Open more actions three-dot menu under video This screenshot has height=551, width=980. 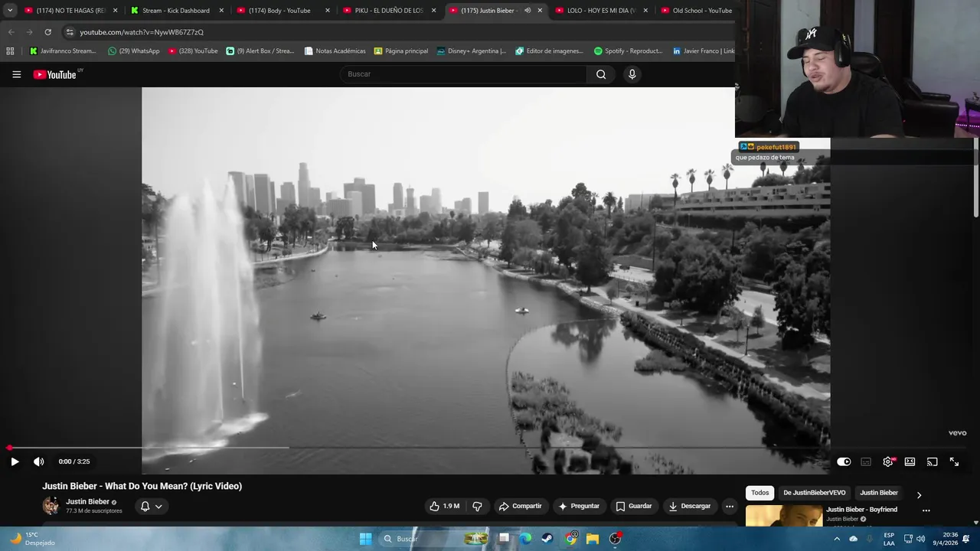tap(730, 506)
